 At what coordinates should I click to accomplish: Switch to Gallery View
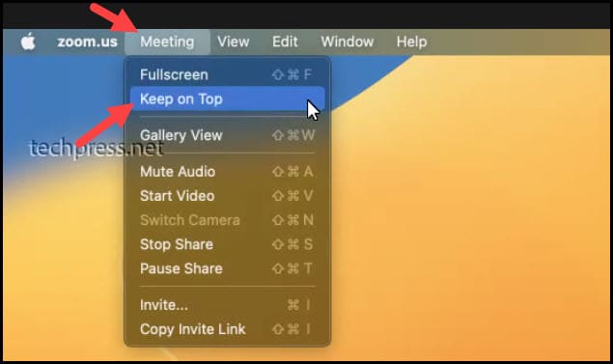tap(227, 135)
